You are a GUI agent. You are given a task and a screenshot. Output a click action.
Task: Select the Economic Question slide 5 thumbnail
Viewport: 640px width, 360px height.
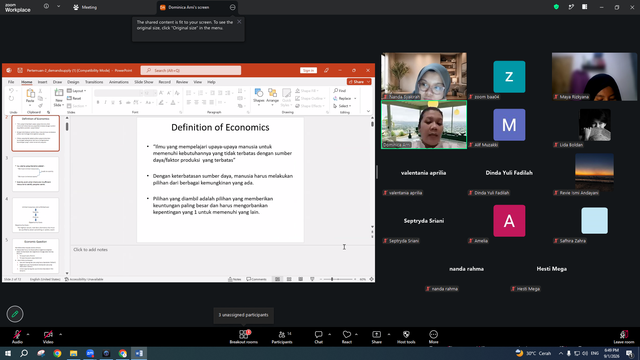36,256
